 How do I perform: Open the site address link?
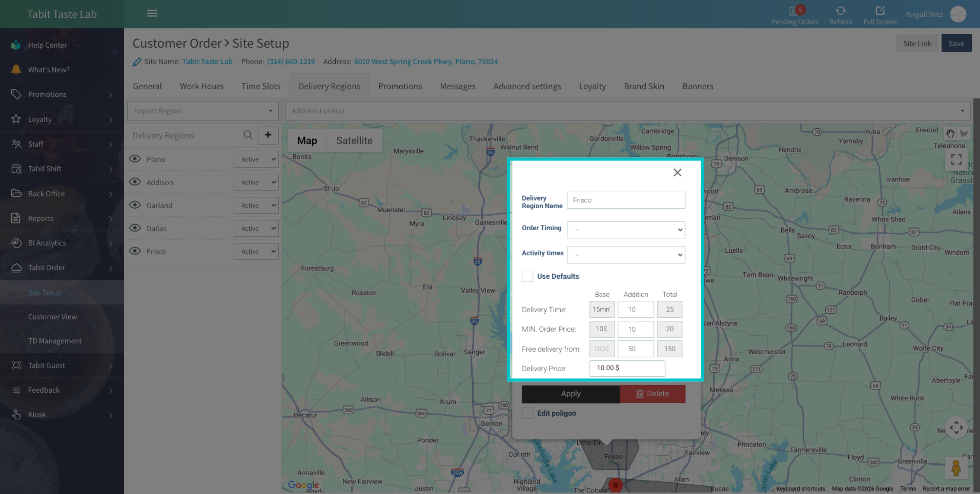coord(426,61)
